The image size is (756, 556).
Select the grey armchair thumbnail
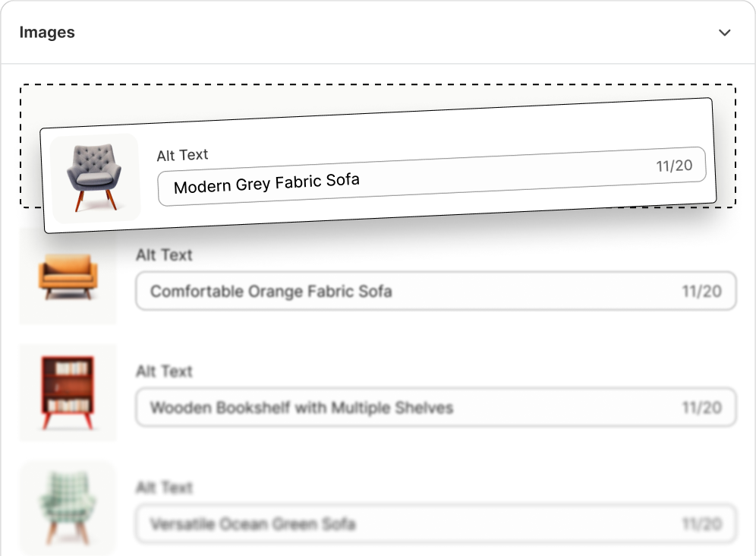[x=95, y=178]
